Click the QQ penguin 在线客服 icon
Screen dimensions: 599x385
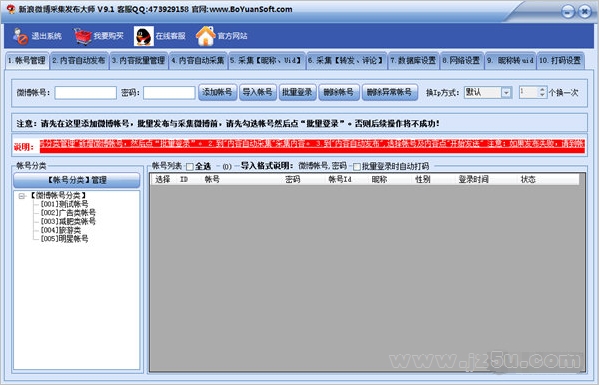tap(144, 36)
